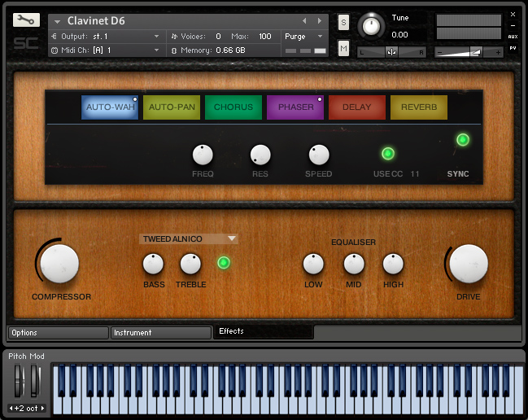Screen dimensions: 528x420
Task: Select the REVERB effect tab
Action: click(x=419, y=107)
